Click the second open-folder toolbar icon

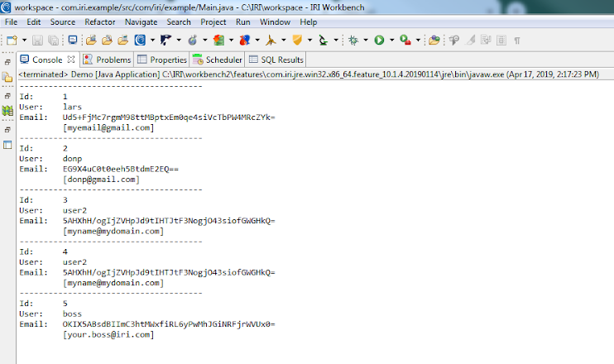click(x=107, y=40)
